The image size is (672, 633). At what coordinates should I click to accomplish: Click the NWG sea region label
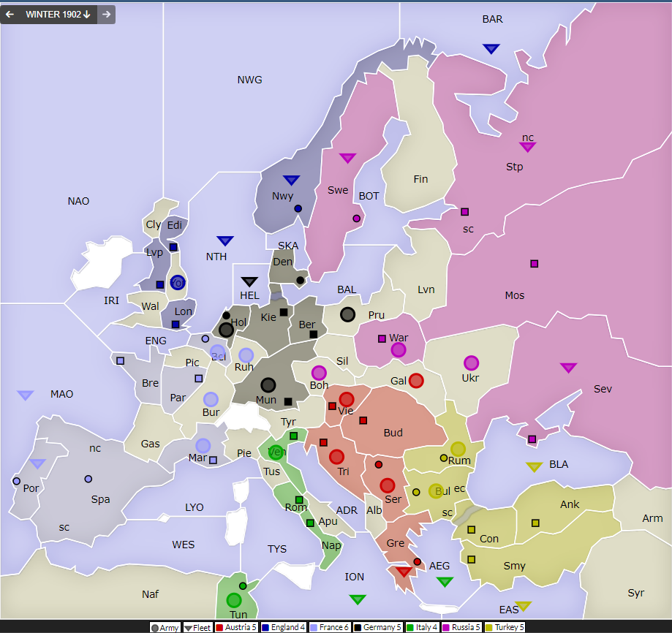pos(250,80)
